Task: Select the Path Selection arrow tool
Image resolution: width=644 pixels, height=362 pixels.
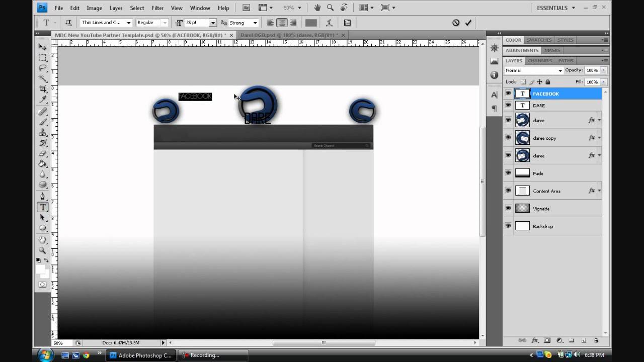Action: (x=43, y=218)
